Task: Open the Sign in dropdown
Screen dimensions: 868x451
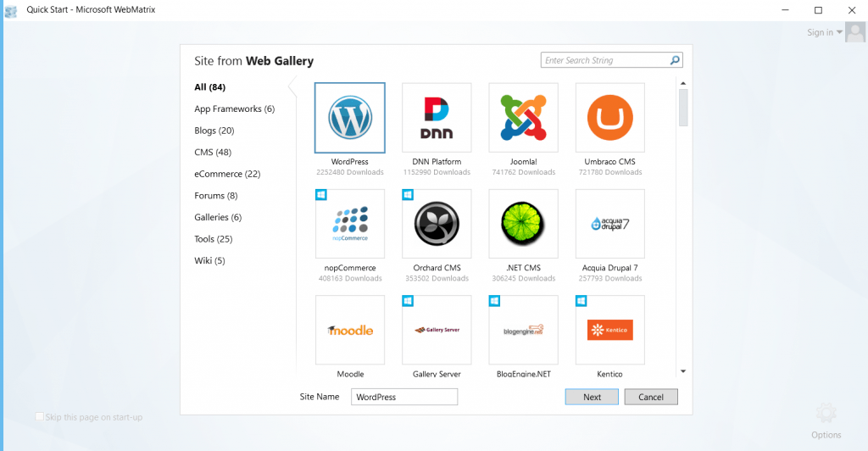Action: (x=825, y=32)
